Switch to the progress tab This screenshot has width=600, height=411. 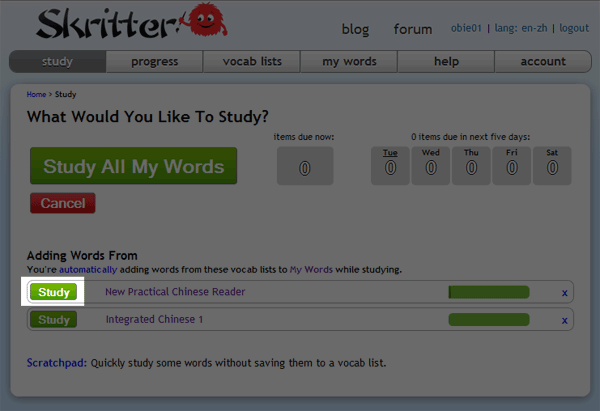155,62
